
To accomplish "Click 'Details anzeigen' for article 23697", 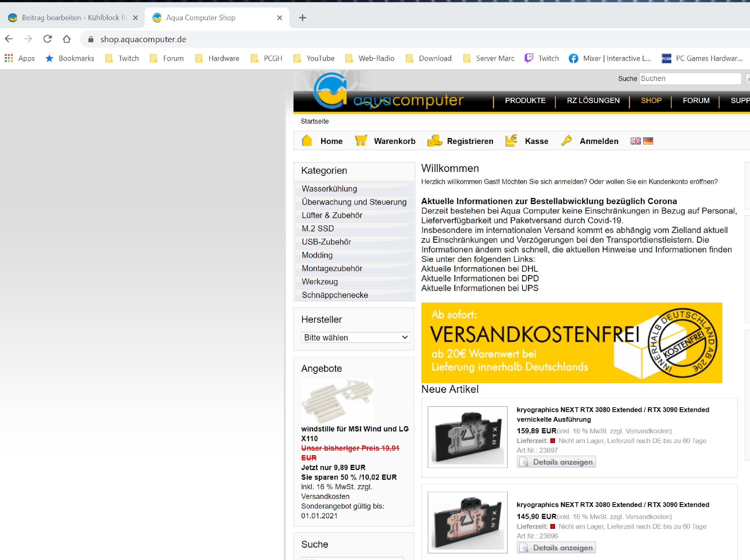I will pyautogui.click(x=556, y=462).
